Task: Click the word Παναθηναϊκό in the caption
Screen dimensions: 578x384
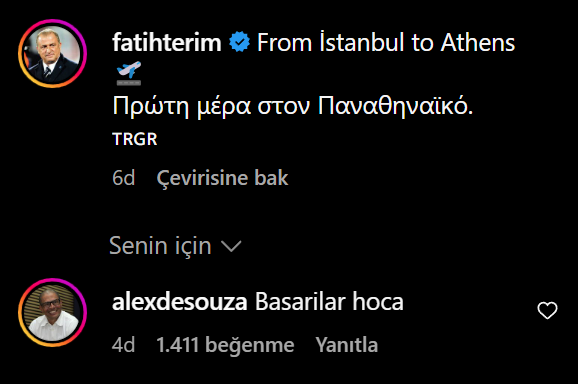Action: pyautogui.click(x=393, y=107)
